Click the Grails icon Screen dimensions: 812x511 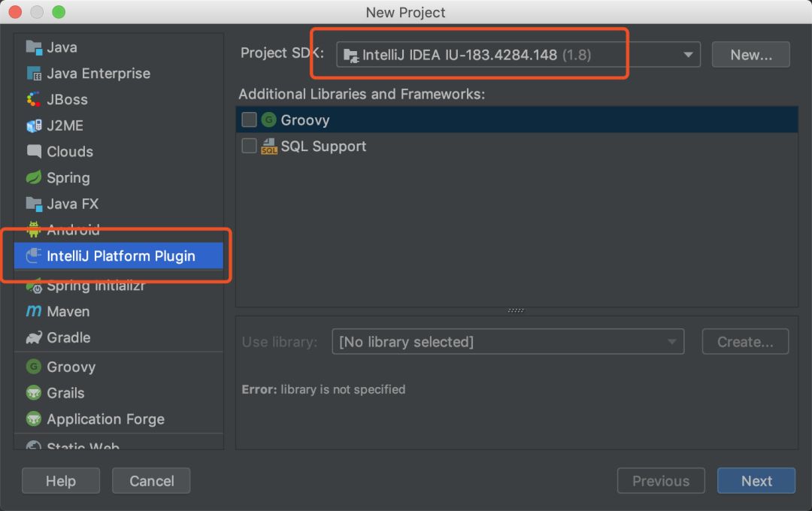click(34, 393)
